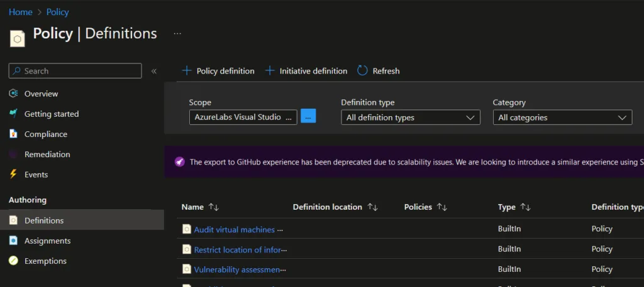Click the Exemptions green circle icon
Screen dimensions: 644x287
14,261
